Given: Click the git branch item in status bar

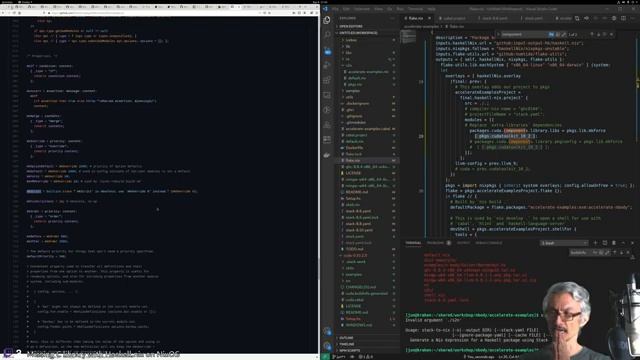Looking at the screenshot, I should point(340,357).
